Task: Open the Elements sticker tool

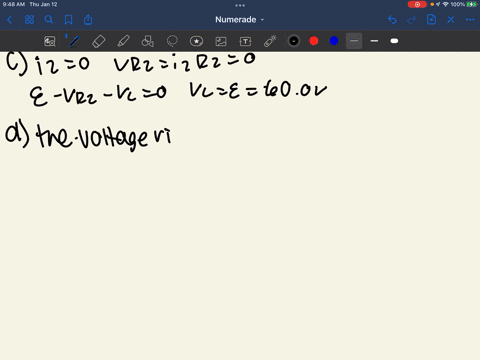Action: (196, 41)
